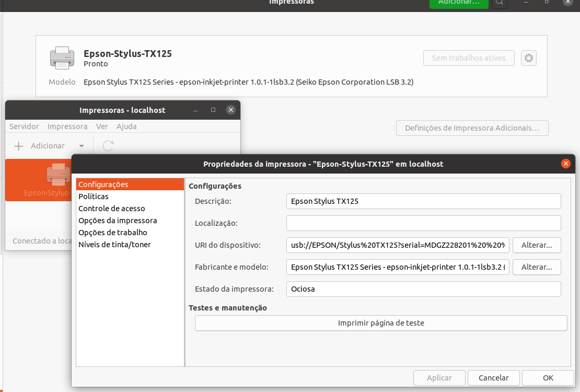Click the search icon in Impressoras header
Viewport: 580px width, 392px height.
[500, 3]
